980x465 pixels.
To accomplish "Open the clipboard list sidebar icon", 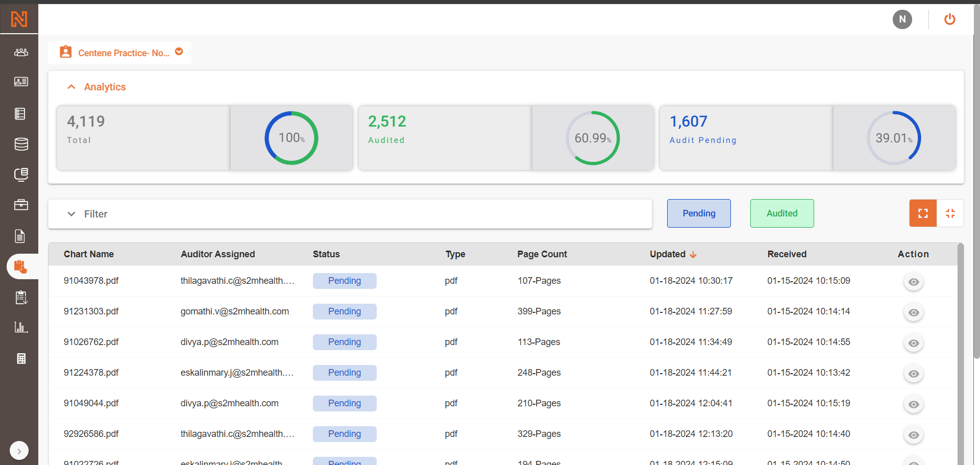I will point(21,297).
